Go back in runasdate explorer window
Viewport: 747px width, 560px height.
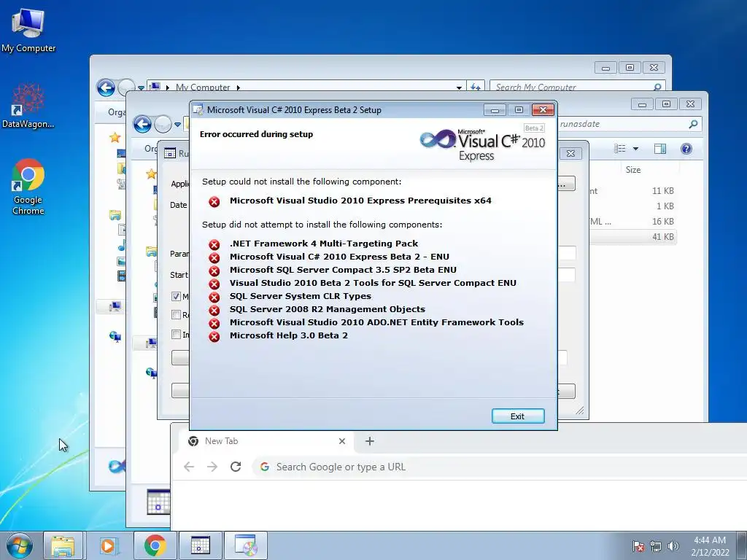142,124
